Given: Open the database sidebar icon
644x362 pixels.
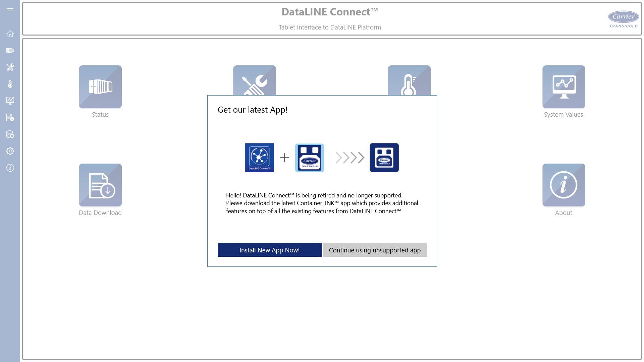Looking at the screenshot, I should point(10,134).
